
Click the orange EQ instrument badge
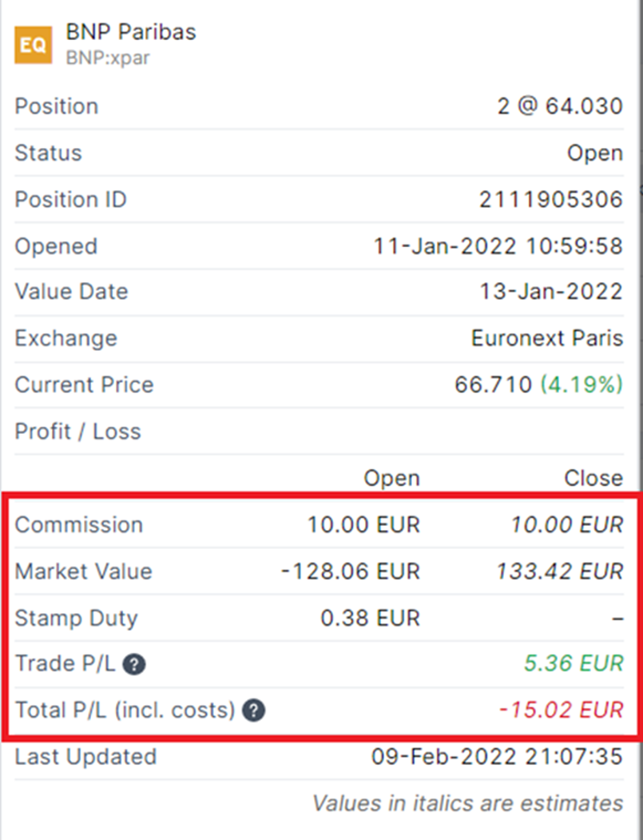pyautogui.click(x=33, y=45)
